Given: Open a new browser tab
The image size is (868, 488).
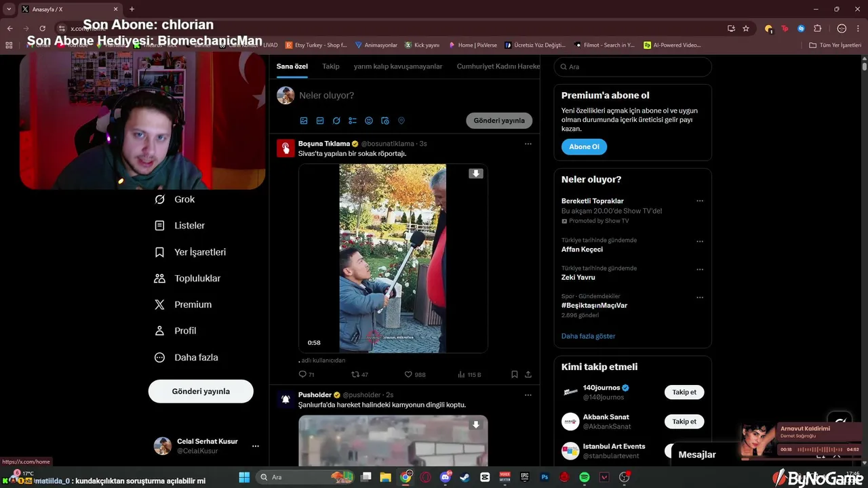Looking at the screenshot, I should coord(132,9).
